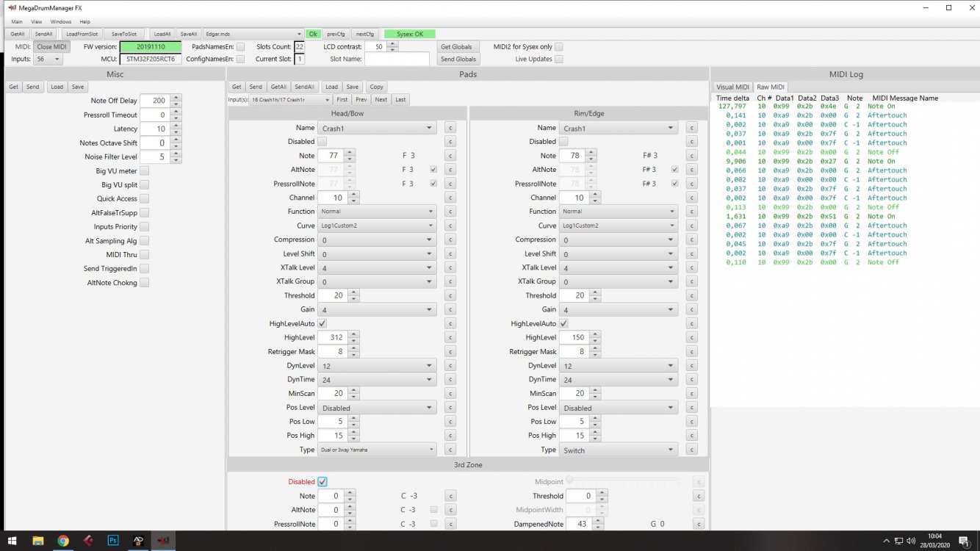Click the Slot Name input field
The height and width of the screenshot is (551, 980).
[x=397, y=59]
